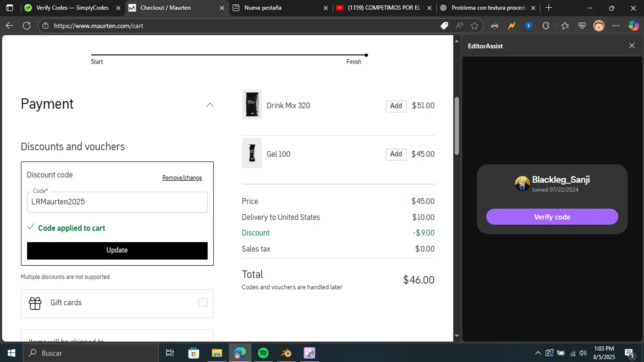Open the browser profile avatar
Screen dimensions: 644x362
point(599,26)
